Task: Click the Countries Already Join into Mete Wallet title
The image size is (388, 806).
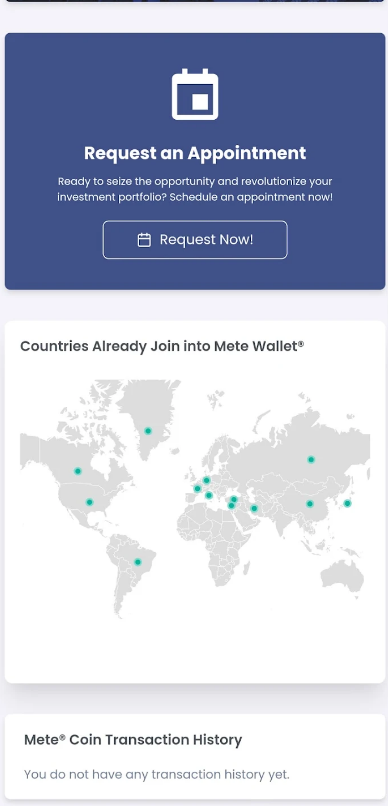Action: point(162,346)
